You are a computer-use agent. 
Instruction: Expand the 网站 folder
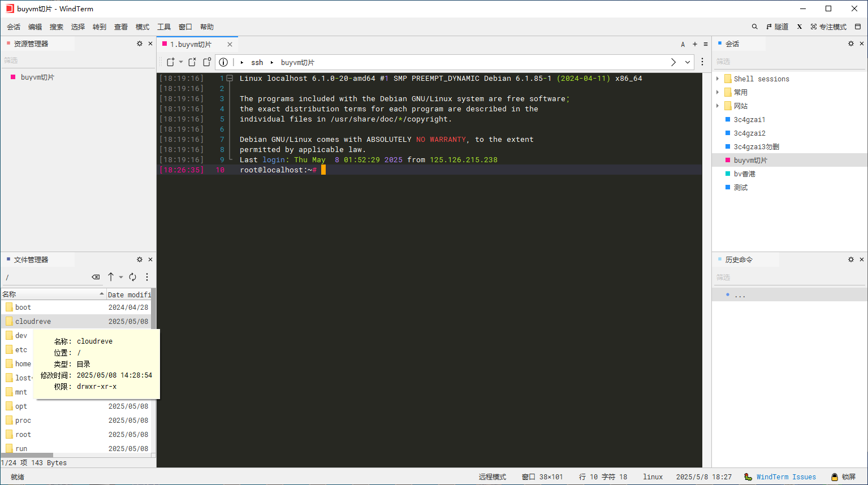coord(718,106)
